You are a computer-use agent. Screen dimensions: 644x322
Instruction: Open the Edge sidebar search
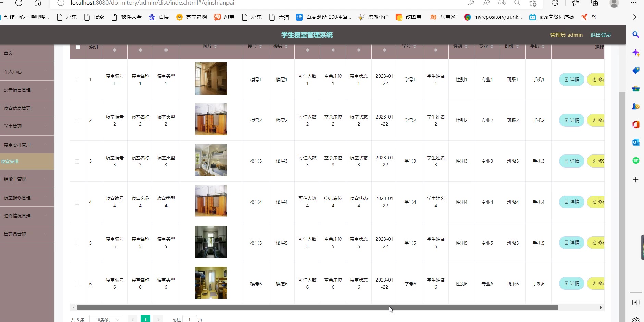pyautogui.click(x=636, y=35)
